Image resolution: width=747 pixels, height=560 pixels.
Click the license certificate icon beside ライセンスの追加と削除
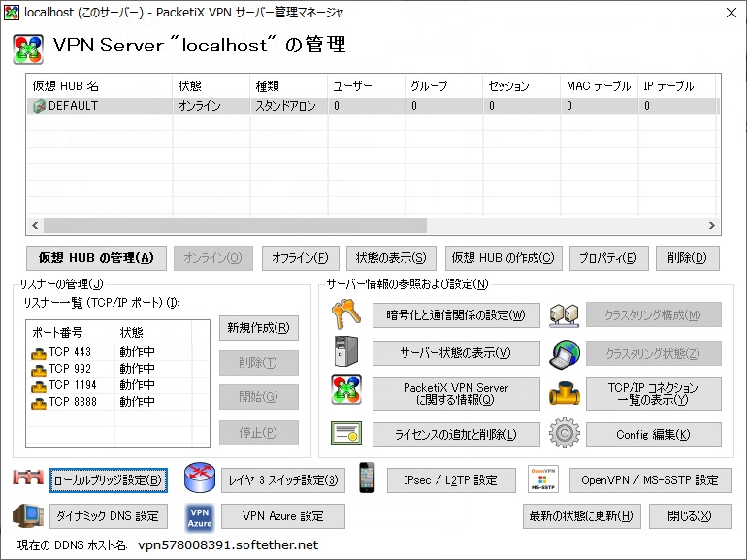tap(346, 434)
